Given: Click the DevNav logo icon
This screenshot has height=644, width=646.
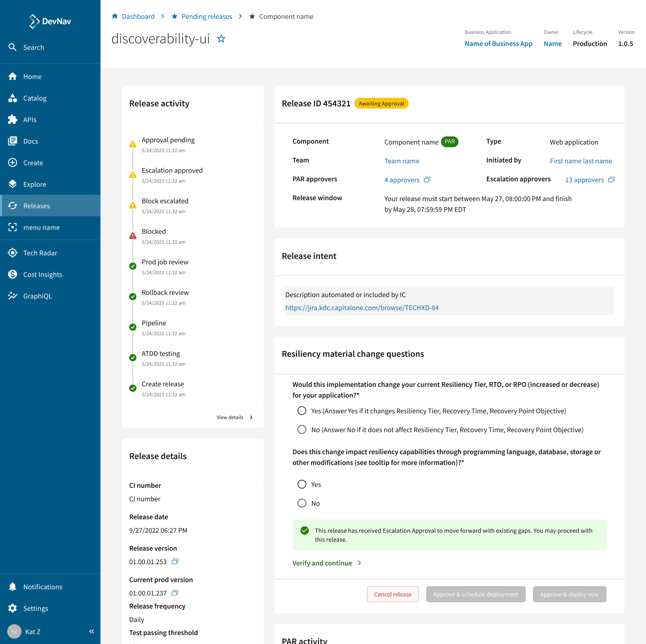Looking at the screenshot, I should click(x=34, y=21).
